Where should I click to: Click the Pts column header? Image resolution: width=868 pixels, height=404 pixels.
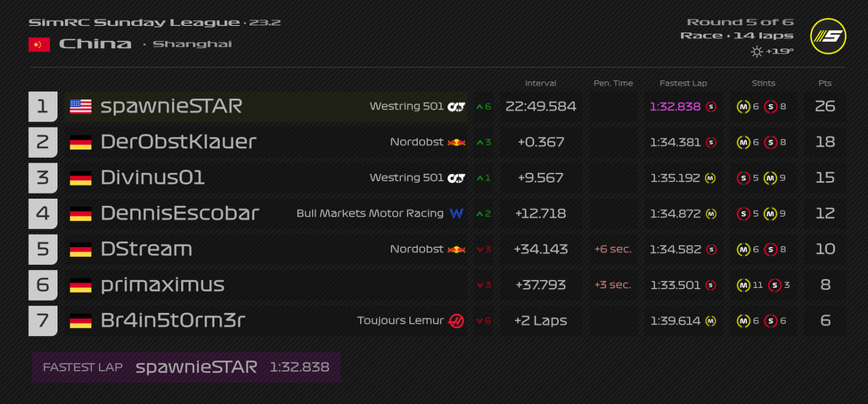tap(824, 83)
